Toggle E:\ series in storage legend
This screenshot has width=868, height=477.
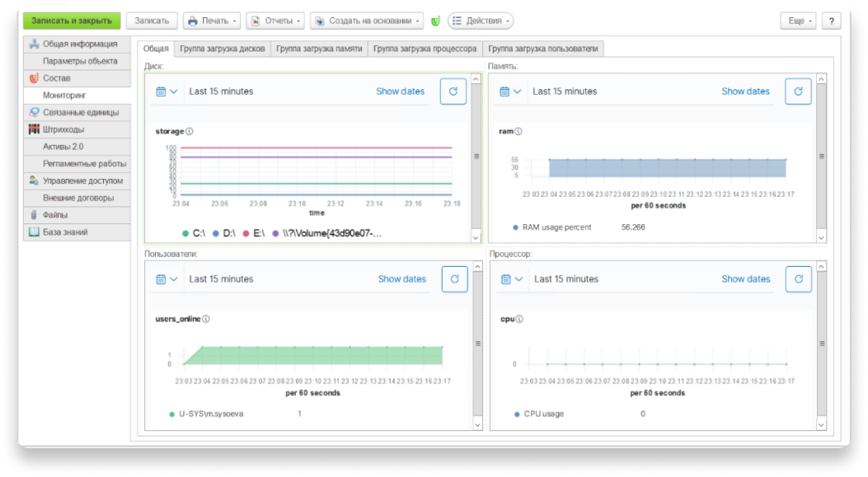pos(254,233)
